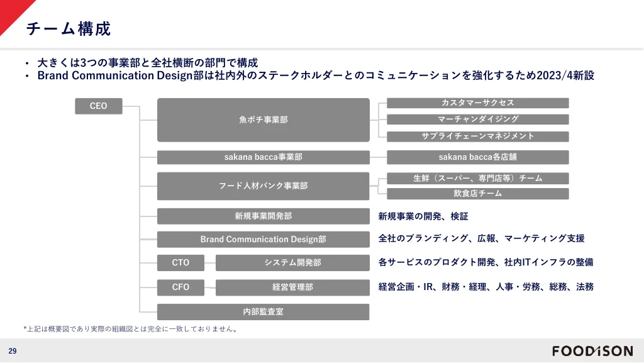Click the チーム構成 slide title
Image resolution: width=644 pixels, height=363 pixels.
coord(69,29)
